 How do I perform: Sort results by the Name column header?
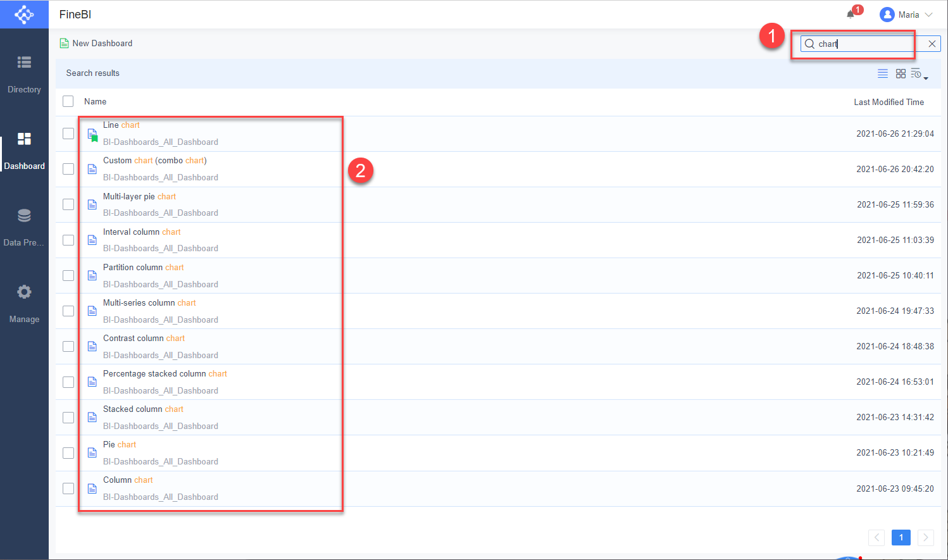tap(95, 101)
